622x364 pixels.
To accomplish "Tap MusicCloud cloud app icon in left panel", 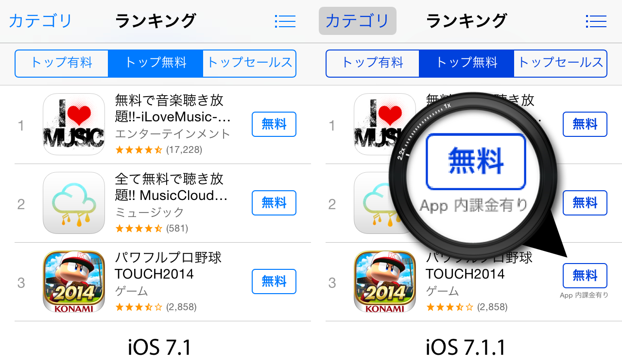I will click(x=74, y=203).
